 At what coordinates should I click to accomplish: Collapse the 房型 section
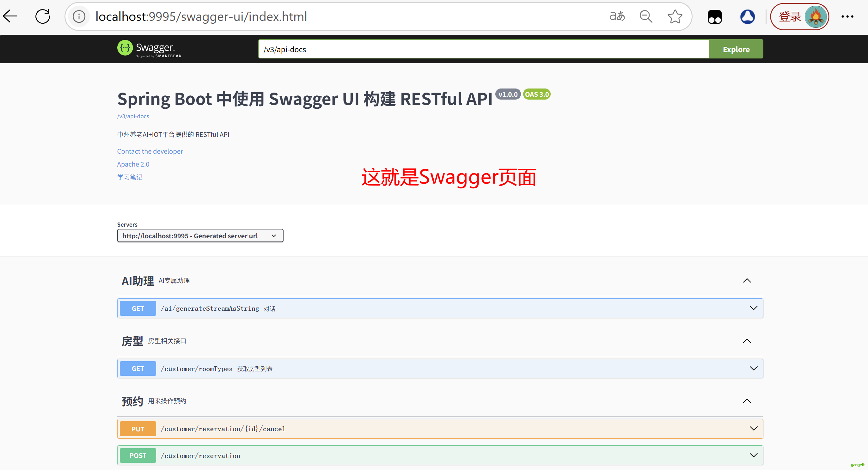[x=747, y=341]
